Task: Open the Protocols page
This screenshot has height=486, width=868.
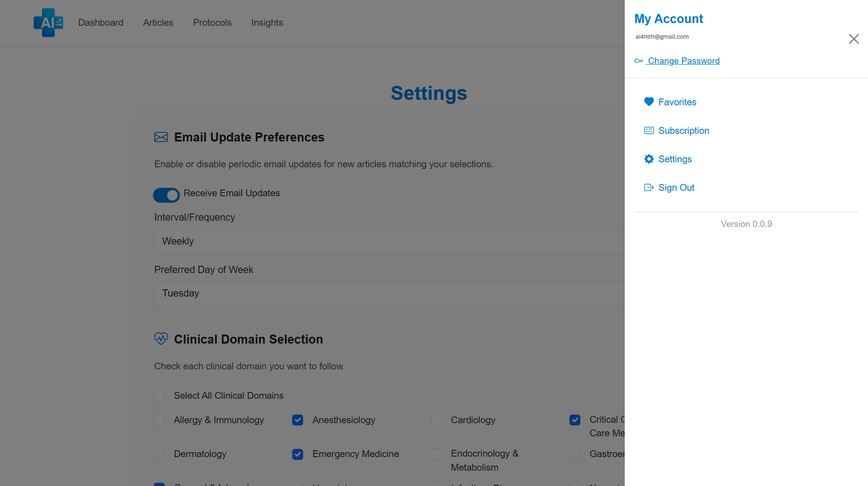Action: click(x=212, y=23)
